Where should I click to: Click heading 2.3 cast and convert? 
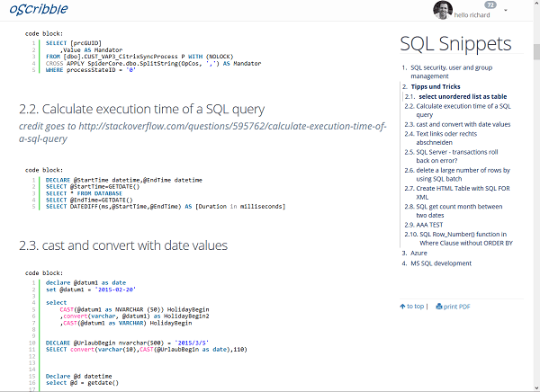[x=124, y=245]
